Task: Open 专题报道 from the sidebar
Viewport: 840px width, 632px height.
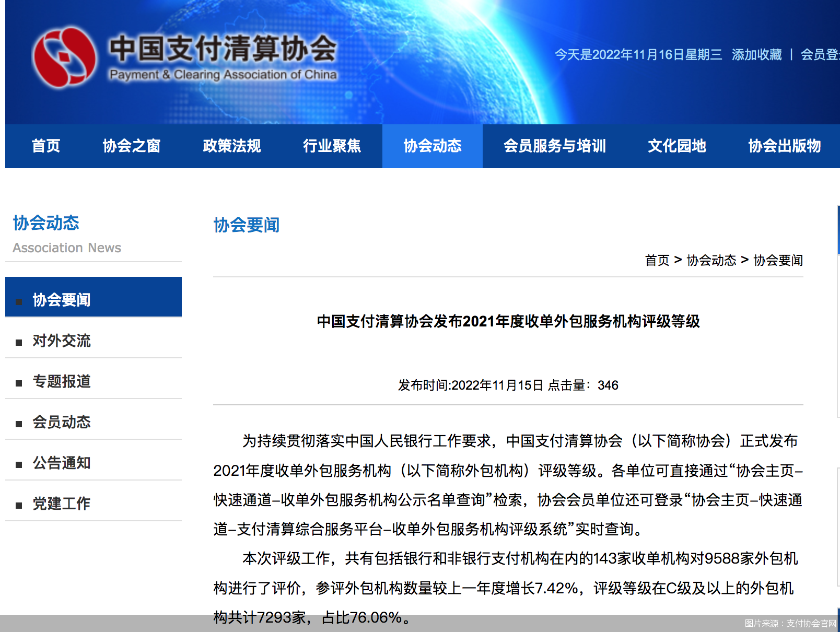Action: coord(61,381)
